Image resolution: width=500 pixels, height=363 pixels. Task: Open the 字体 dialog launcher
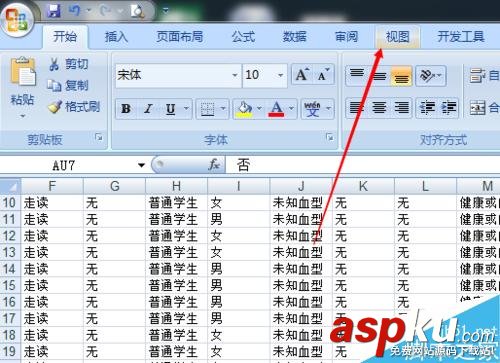click(330, 137)
